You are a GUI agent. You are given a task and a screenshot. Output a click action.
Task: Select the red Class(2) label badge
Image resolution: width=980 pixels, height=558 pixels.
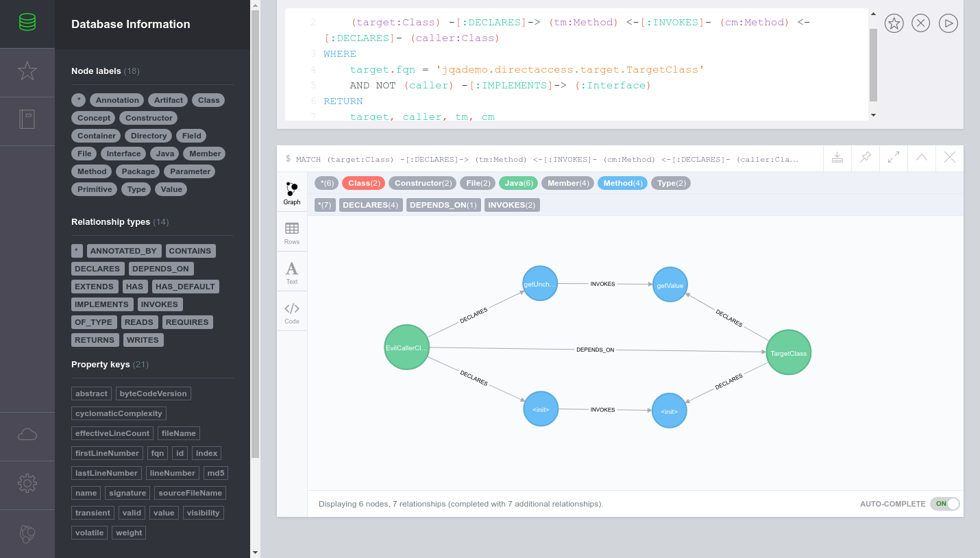pos(364,183)
